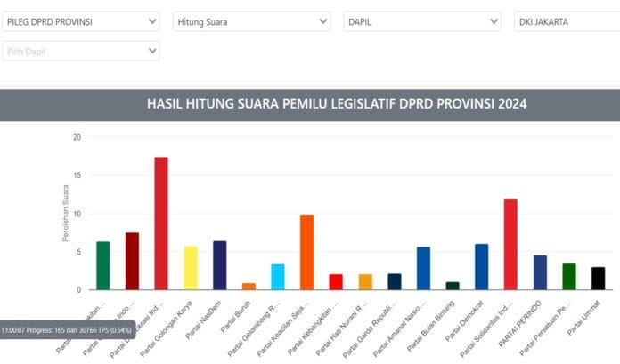Open the DAPIL selection dropdown
The height and width of the screenshot is (364, 620).
pos(422,21)
